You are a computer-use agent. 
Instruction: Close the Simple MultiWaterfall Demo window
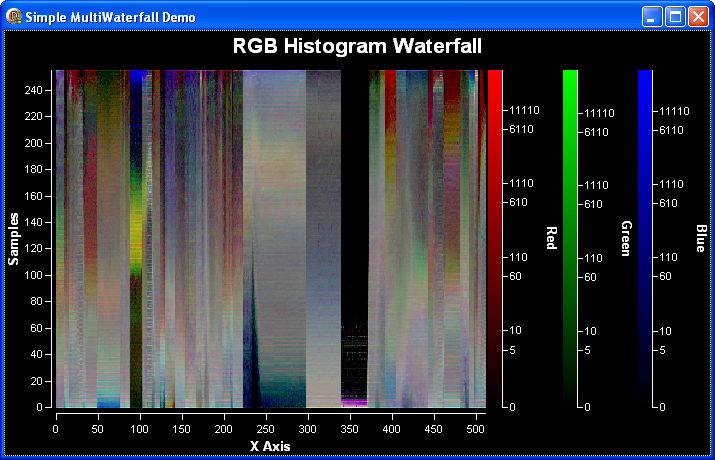point(699,17)
